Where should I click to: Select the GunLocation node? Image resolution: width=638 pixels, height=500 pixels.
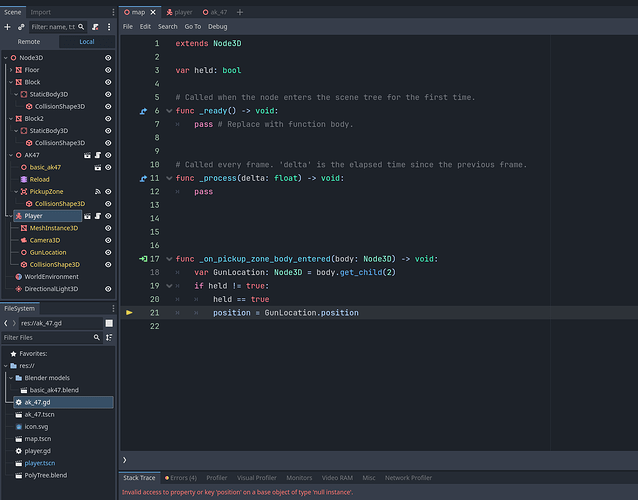[48, 252]
